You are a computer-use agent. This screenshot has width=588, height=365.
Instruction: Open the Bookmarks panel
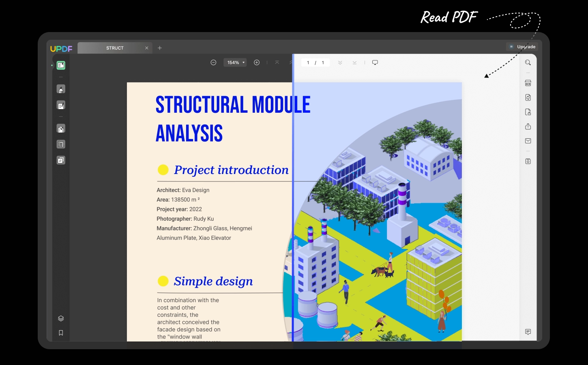61,333
